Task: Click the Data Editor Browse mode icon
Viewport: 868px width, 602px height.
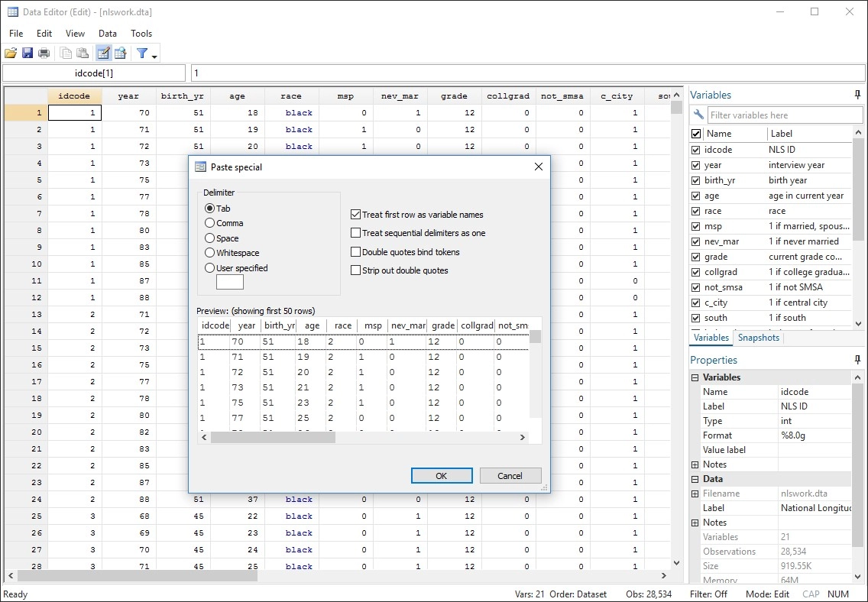Action: [120, 53]
